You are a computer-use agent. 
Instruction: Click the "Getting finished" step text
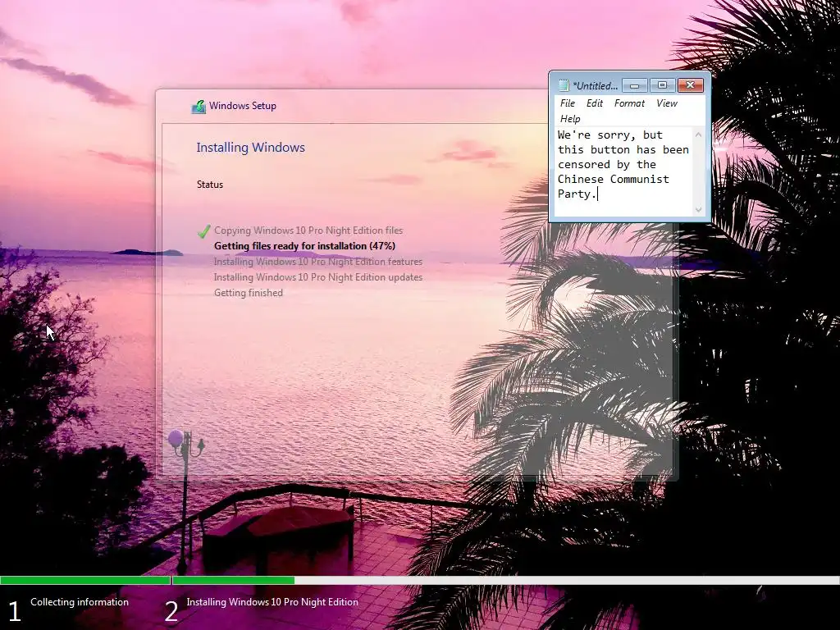click(248, 293)
